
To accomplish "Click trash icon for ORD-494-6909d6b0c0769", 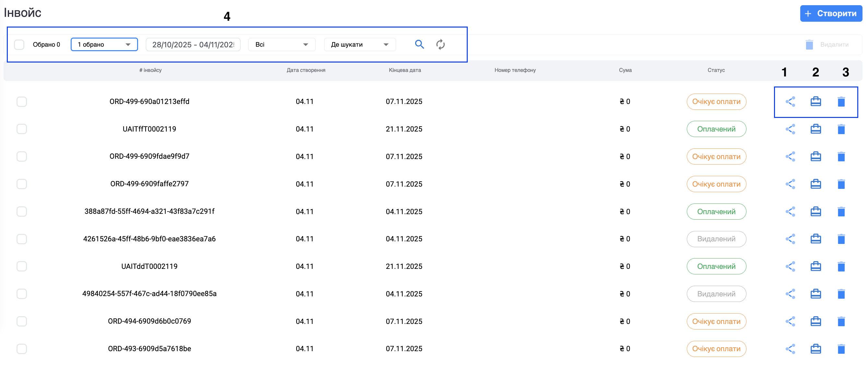I will pyautogui.click(x=841, y=321).
